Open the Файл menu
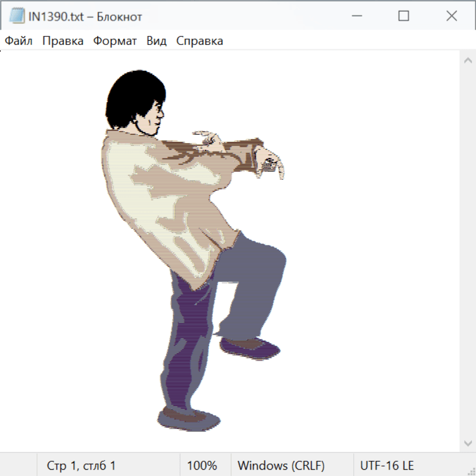476x476 pixels. click(x=19, y=41)
